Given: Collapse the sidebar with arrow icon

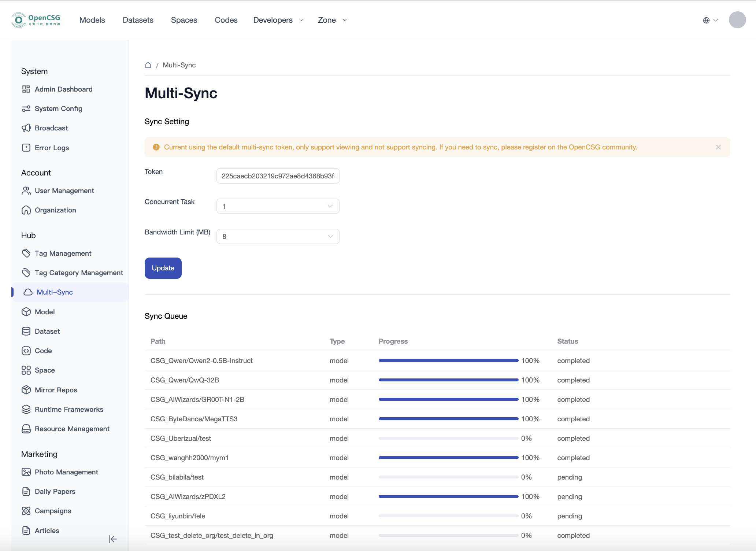Looking at the screenshot, I should tap(113, 539).
